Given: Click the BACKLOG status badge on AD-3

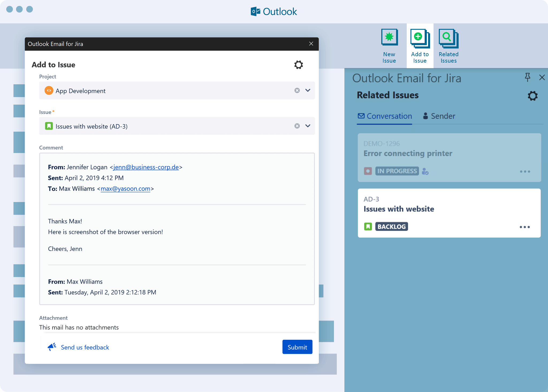Looking at the screenshot, I should click(391, 227).
